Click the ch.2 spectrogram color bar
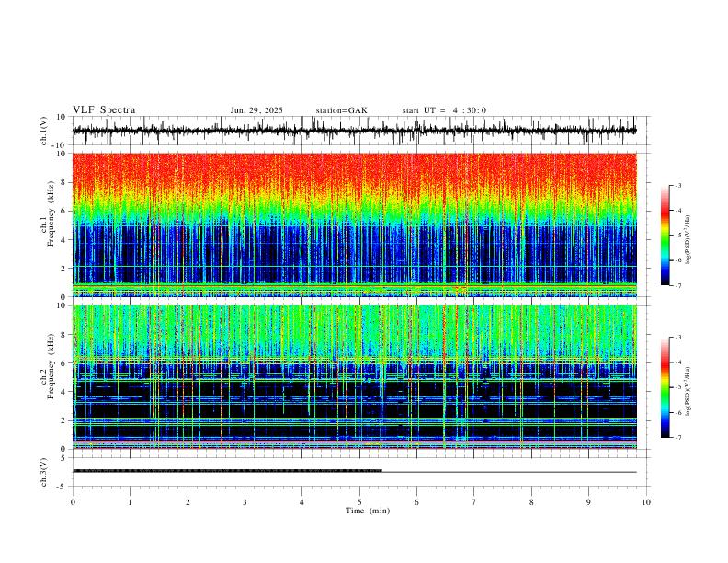The width and height of the screenshot is (728, 563). tap(665, 387)
